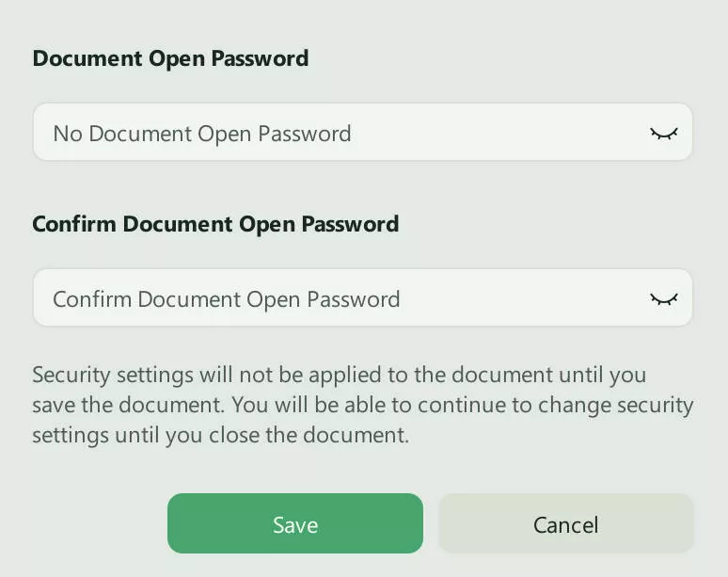This screenshot has height=577, width=728.
Task: Reveal the Confirm Document Open Password entry
Action: tap(664, 299)
